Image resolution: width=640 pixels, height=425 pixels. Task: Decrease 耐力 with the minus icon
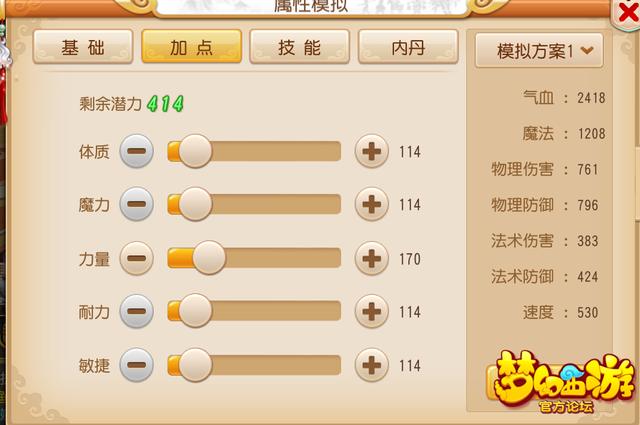[137, 312]
